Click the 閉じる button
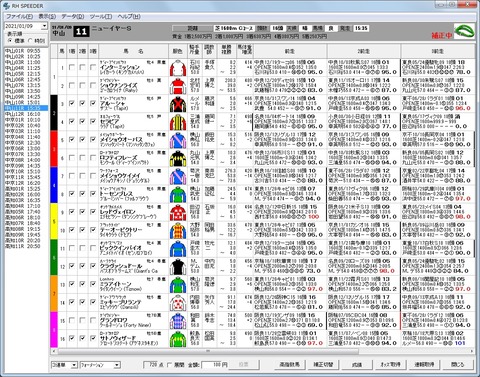 click(x=458, y=365)
